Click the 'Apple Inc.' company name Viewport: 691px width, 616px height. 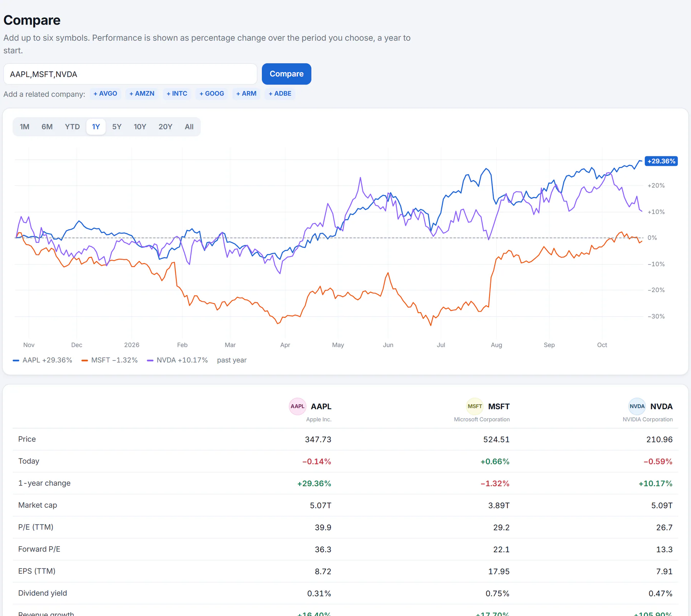(x=319, y=419)
